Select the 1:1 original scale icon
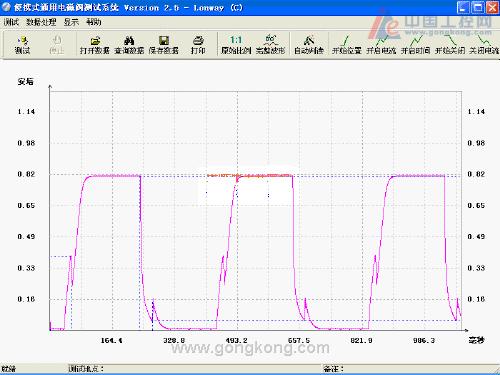Image resolution: width=500 pixels, height=375 pixels. [x=236, y=45]
